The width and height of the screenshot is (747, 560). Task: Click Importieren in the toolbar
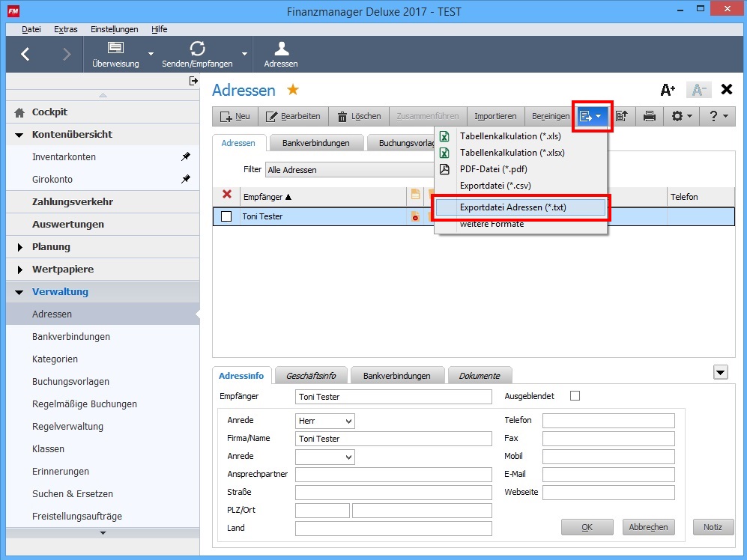pos(495,116)
